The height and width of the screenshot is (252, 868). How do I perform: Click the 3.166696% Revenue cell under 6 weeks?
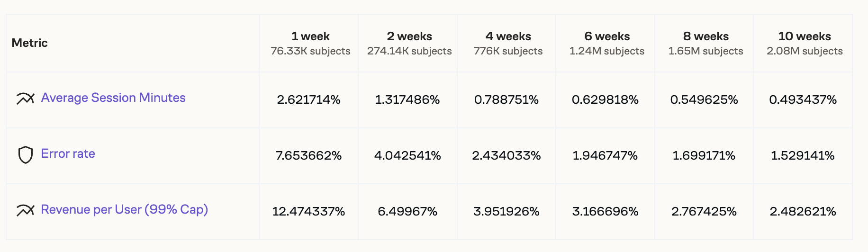pos(605,211)
